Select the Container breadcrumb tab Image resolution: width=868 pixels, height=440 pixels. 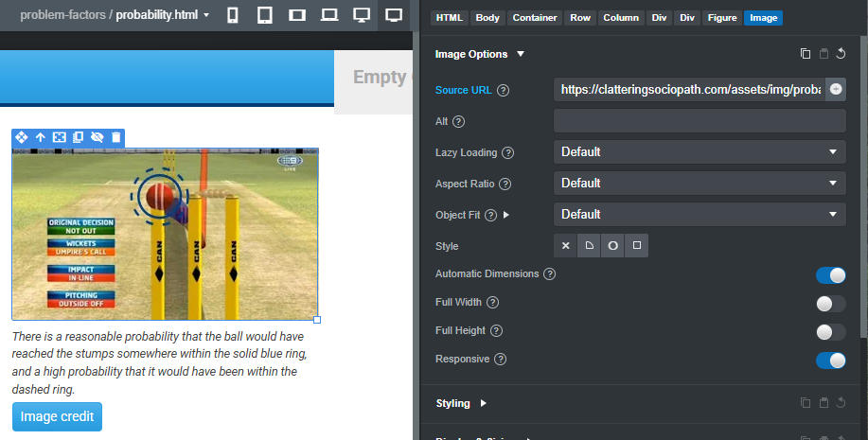[535, 18]
